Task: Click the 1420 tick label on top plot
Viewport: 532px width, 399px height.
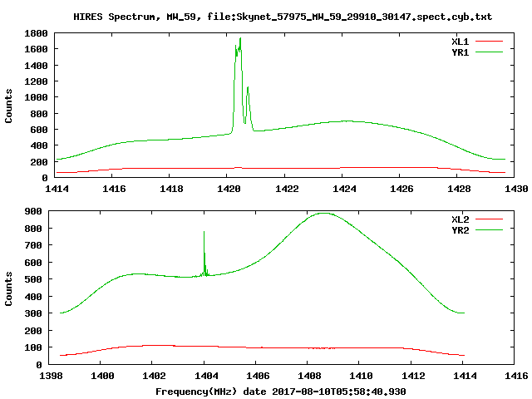Action: [x=229, y=189]
